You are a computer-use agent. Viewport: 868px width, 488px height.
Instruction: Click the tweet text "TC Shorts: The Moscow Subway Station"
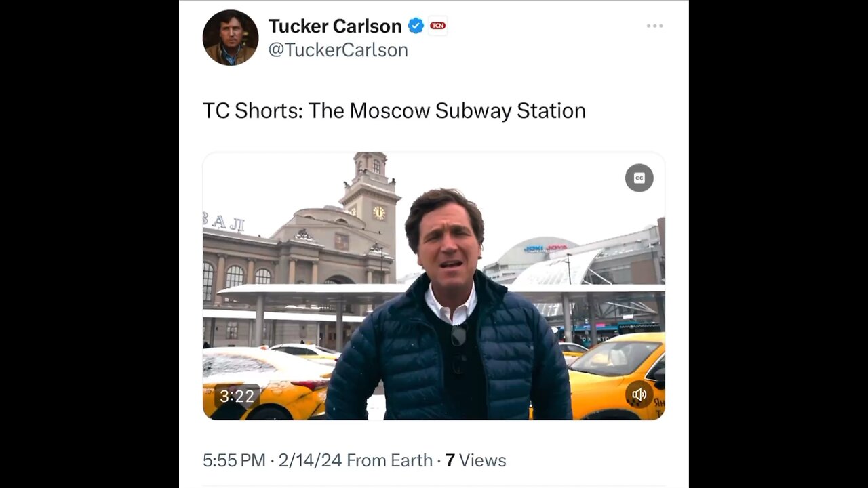click(394, 111)
